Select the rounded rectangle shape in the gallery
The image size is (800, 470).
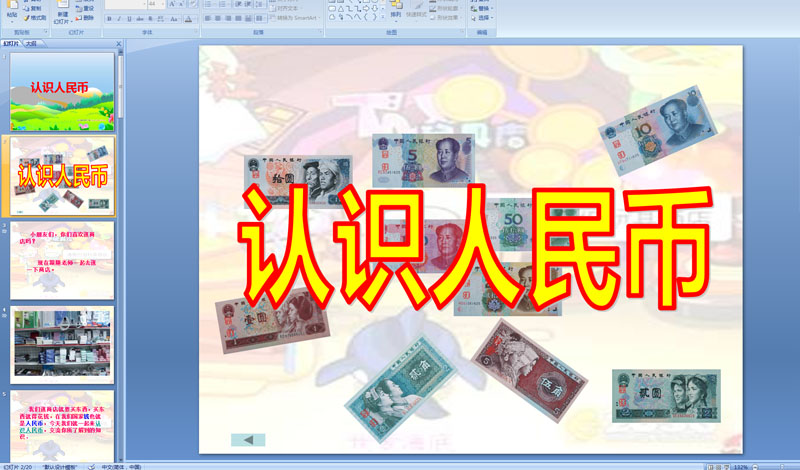click(x=332, y=9)
